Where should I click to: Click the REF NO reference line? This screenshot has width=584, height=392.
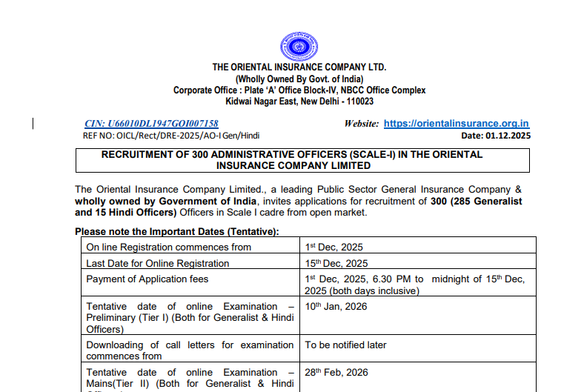[x=171, y=136]
